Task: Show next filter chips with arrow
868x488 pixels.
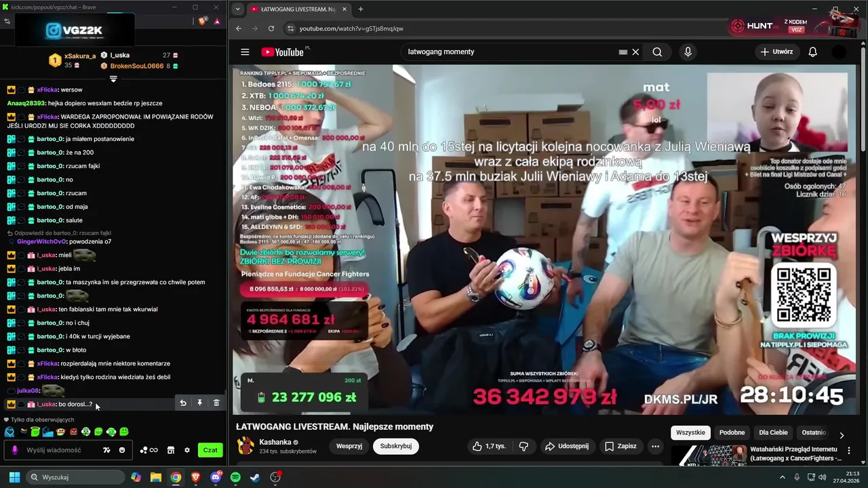Action: (x=842, y=435)
